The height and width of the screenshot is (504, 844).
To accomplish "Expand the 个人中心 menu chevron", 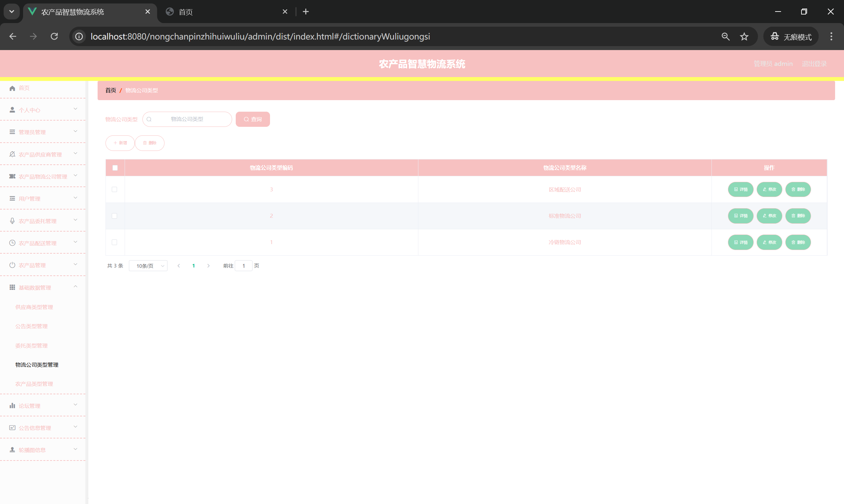I will pyautogui.click(x=75, y=109).
